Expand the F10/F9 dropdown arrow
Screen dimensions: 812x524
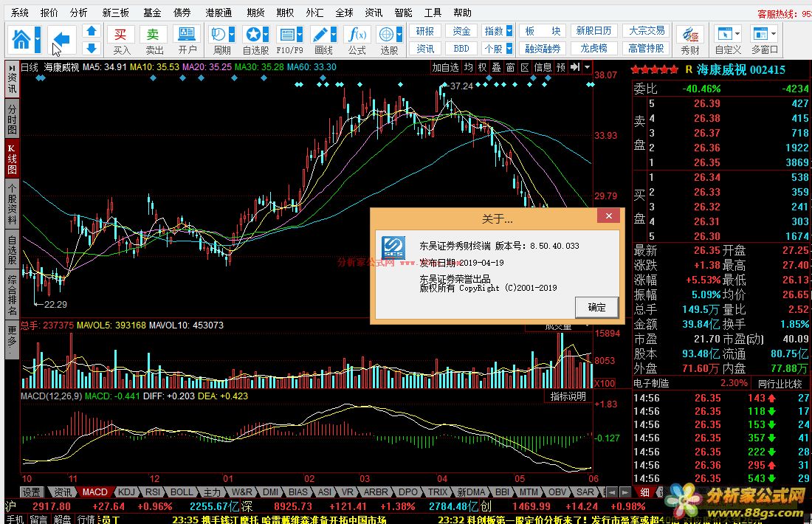[300, 35]
